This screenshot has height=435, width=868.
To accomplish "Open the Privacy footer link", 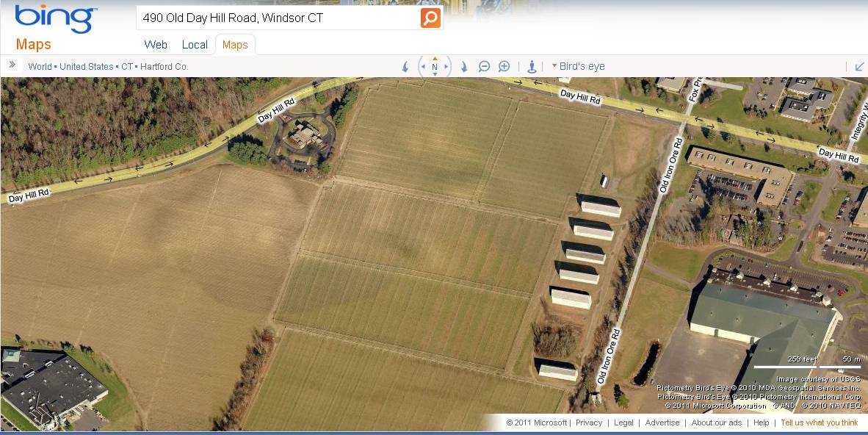I will 589,423.
